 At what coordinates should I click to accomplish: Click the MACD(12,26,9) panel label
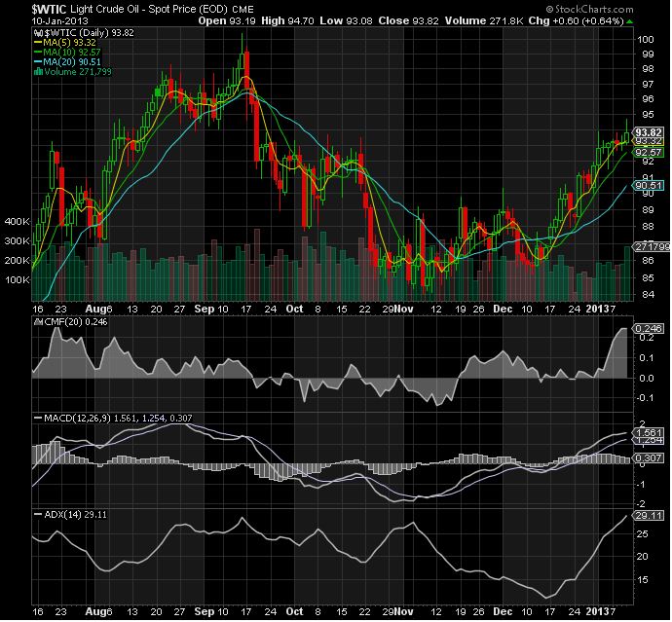pyautogui.click(x=118, y=419)
